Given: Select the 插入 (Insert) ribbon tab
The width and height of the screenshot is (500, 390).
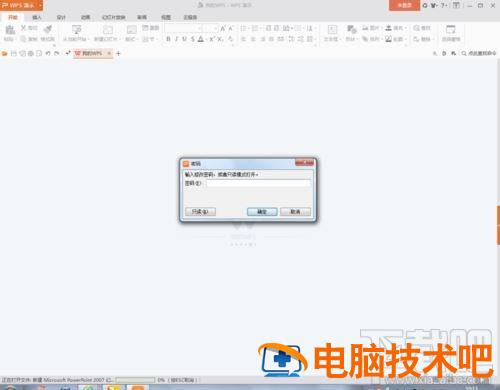Looking at the screenshot, I should coord(37,17).
